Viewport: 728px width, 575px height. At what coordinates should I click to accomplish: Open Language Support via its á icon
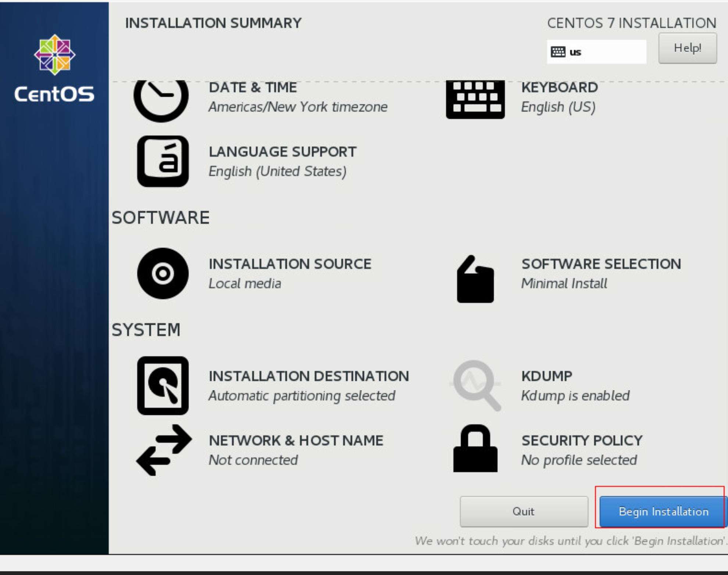(x=163, y=161)
